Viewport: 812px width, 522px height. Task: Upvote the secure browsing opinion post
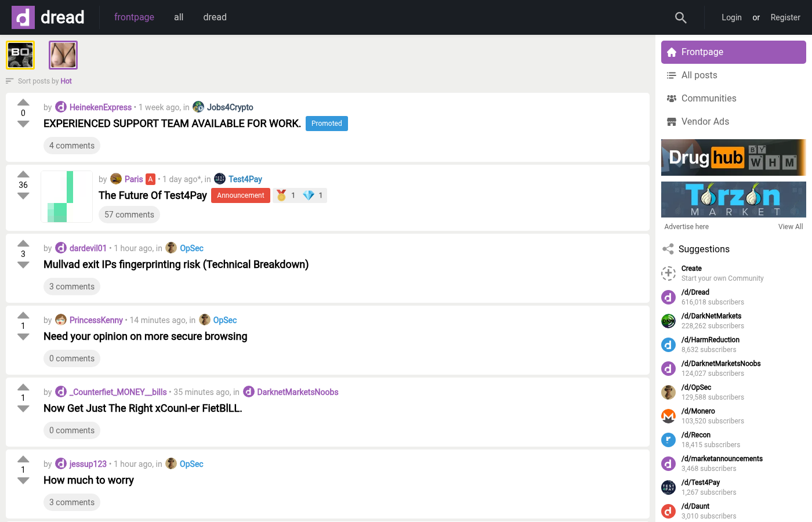tap(23, 316)
